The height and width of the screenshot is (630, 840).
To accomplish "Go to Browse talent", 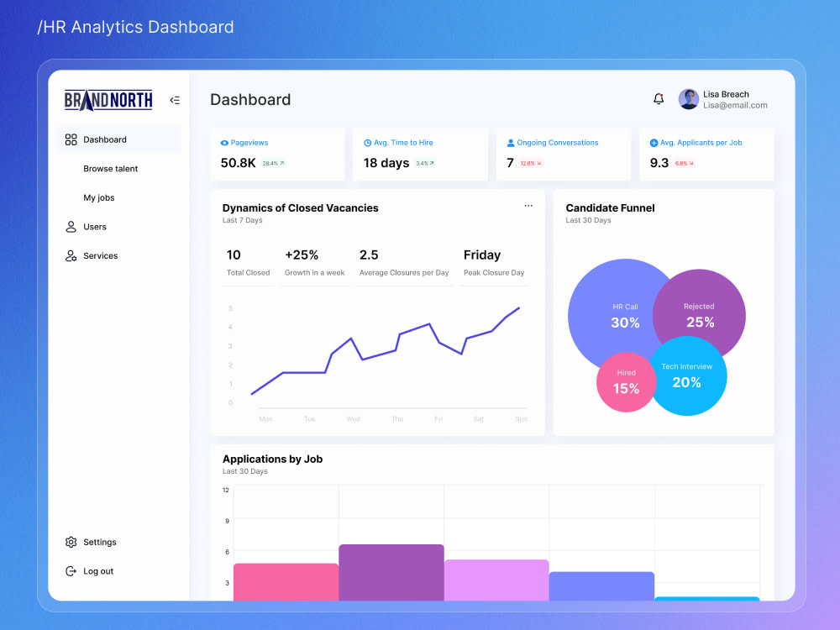I will coord(110,169).
